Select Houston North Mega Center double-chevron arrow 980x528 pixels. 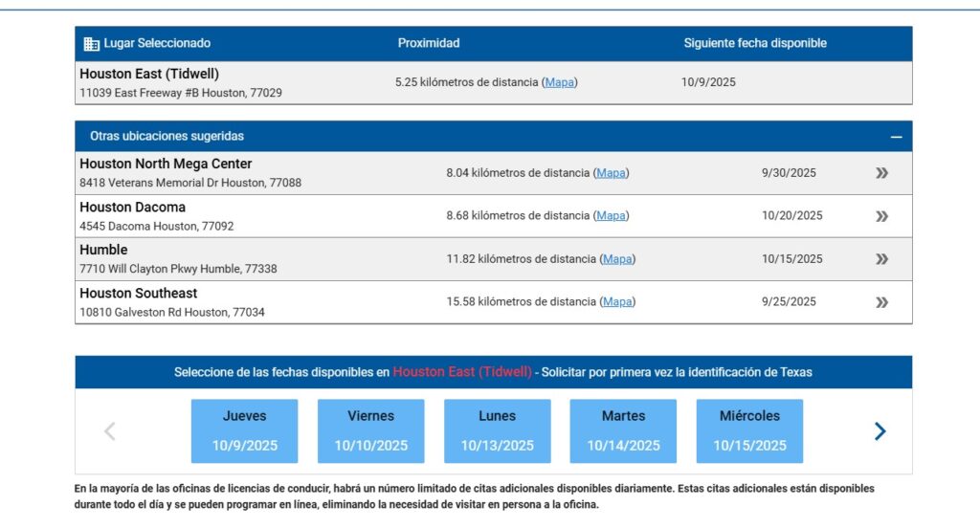coord(881,173)
